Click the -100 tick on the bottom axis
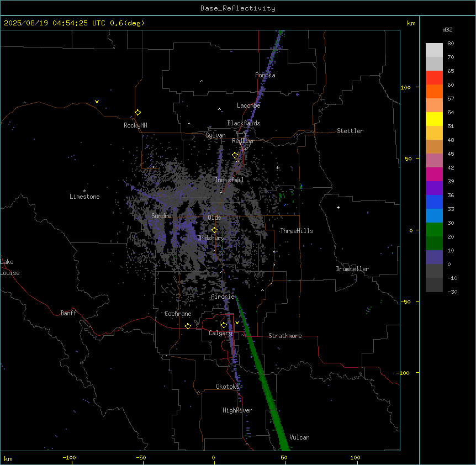 point(69,458)
